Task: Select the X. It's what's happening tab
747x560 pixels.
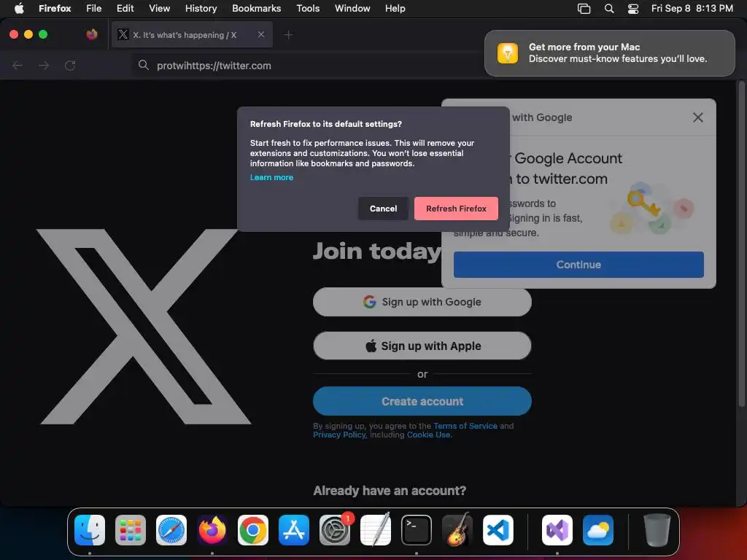Action: 192,35
